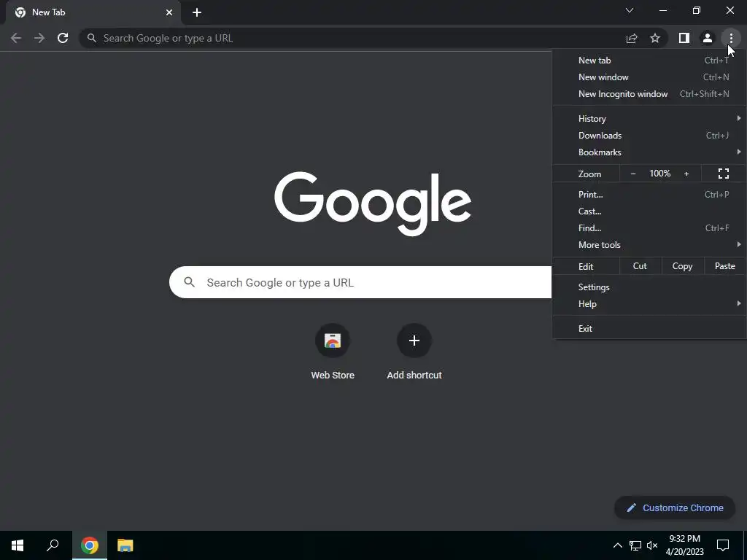Open the Web Store shortcut

tap(333, 351)
